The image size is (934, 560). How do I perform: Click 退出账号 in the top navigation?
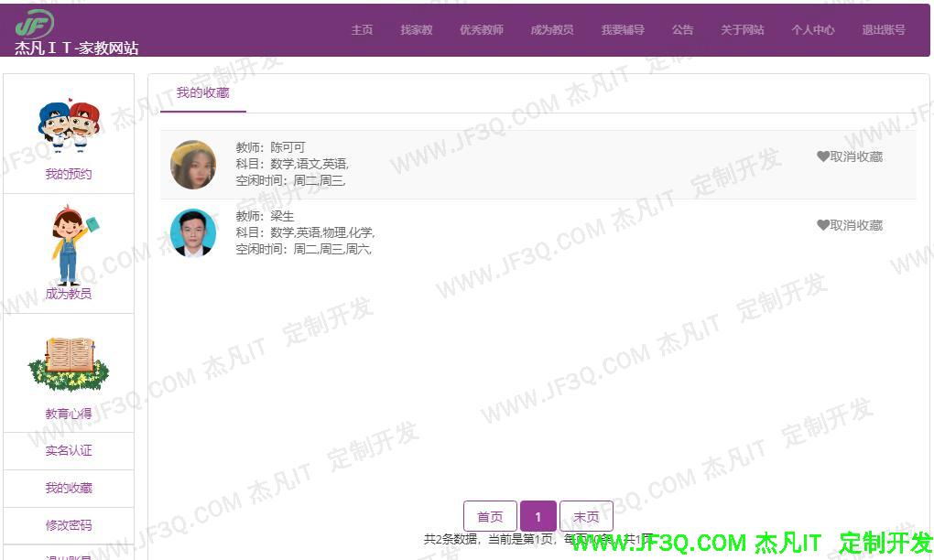point(883,30)
